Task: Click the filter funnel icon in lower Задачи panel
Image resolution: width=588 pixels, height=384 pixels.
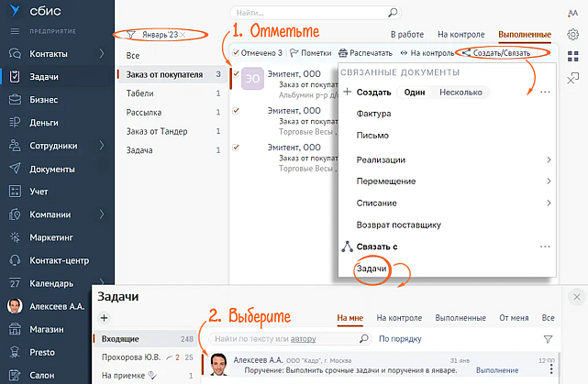Action: 549,338
